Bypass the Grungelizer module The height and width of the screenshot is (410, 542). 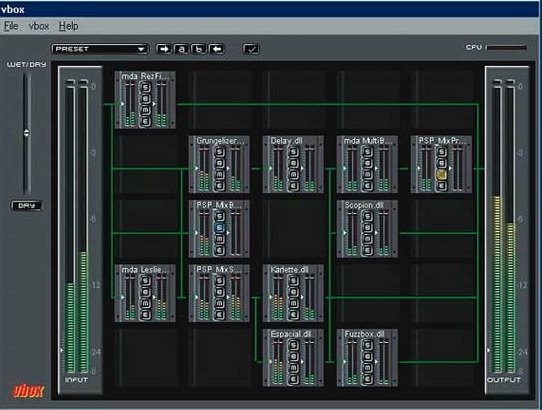[x=219, y=164]
